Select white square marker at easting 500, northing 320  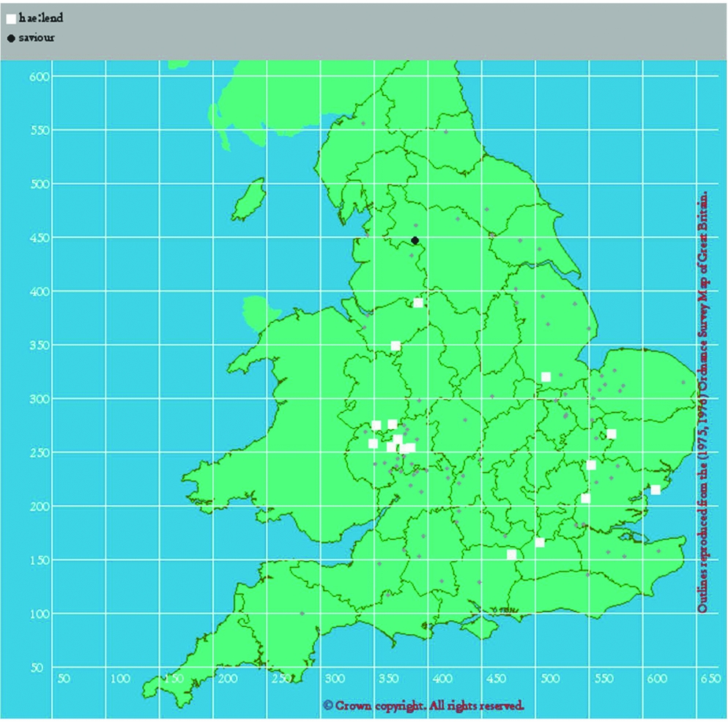click(x=546, y=377)
